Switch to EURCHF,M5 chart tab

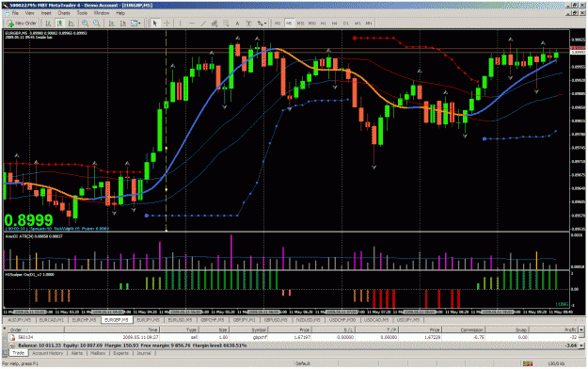tap(84, 320)
